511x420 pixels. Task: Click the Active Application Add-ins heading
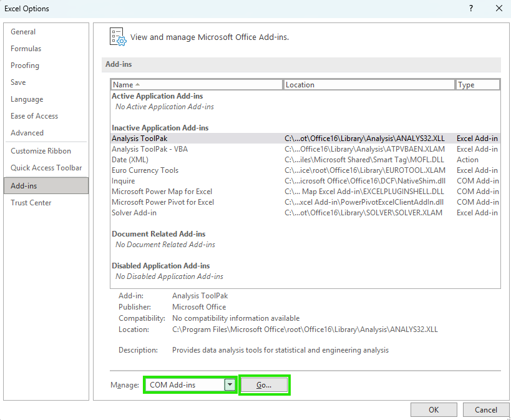coord(157,96)
